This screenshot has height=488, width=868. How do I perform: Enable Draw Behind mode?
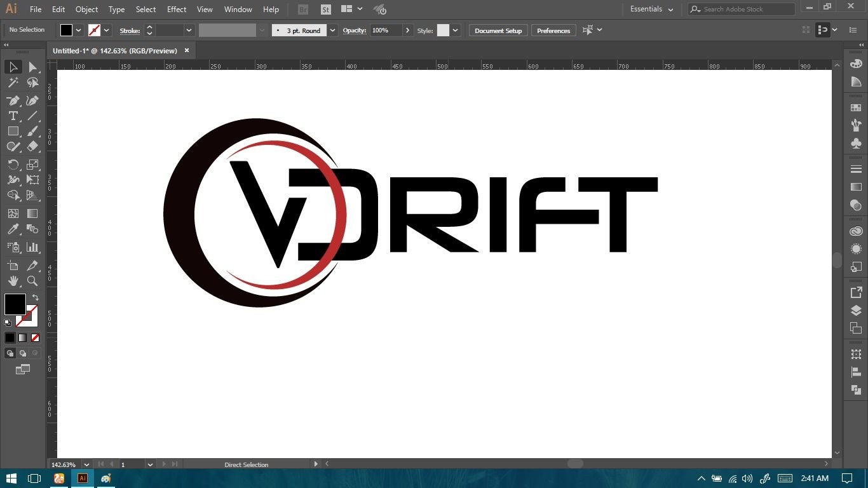tap(23, 353)
